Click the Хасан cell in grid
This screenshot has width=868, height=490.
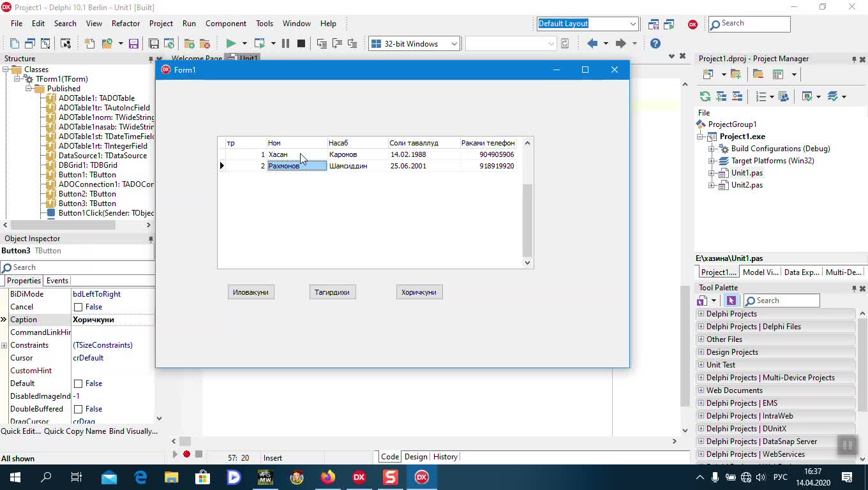[297, 154]
